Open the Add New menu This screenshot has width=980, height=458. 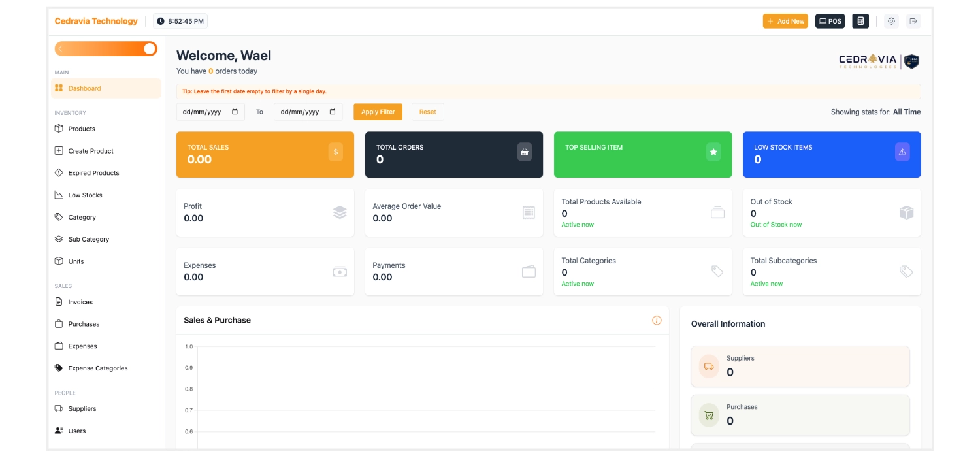coord(785,21)
